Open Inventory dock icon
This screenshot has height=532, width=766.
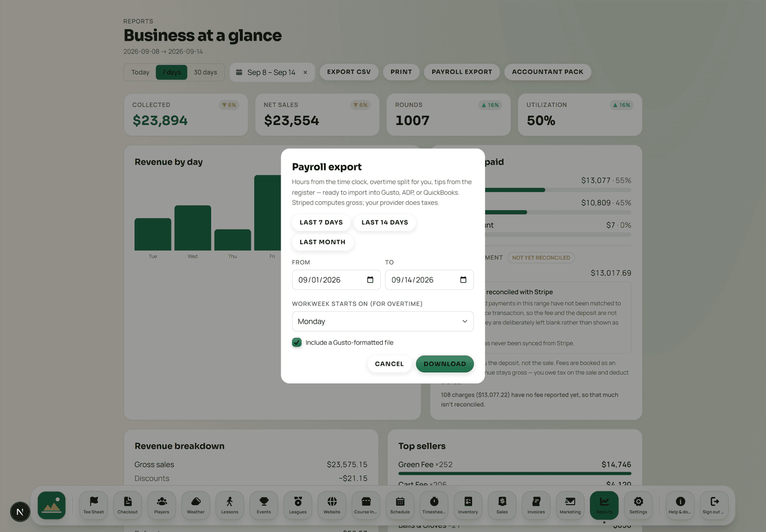(468, 505)
